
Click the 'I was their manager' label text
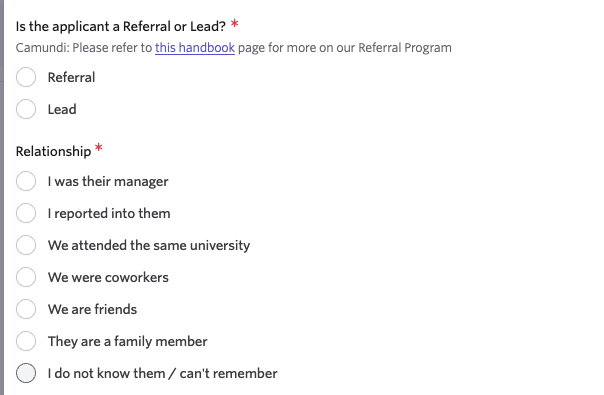click(108, 182)
